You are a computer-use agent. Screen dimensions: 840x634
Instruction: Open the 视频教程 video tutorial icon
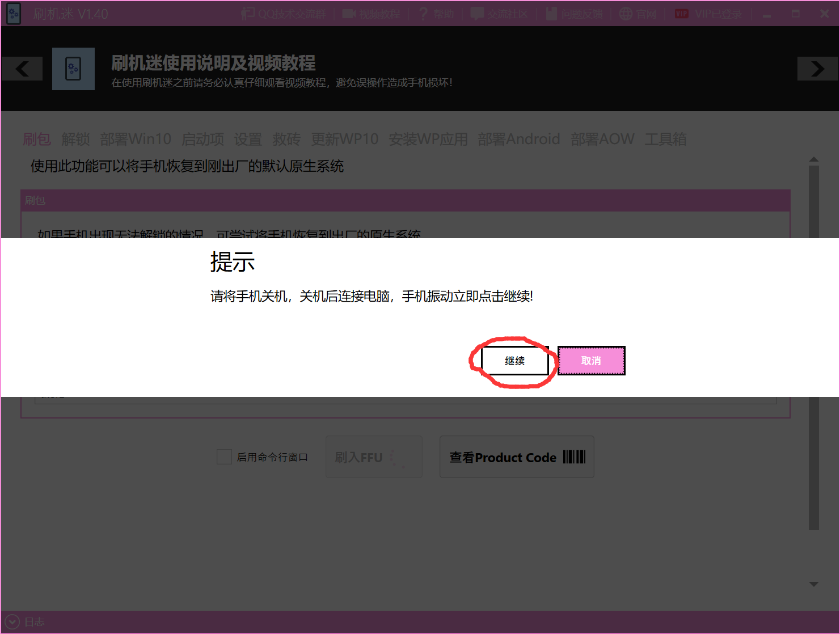point(349,14)
